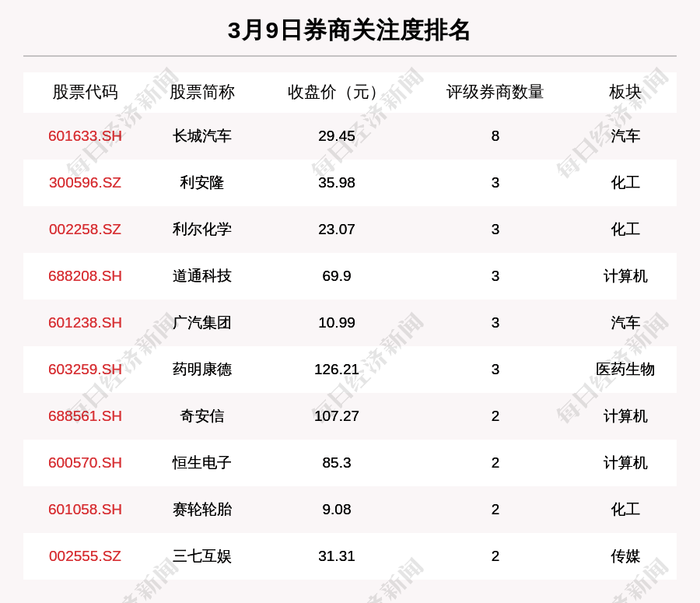Select stock code 601238.SH

point(86,322)
